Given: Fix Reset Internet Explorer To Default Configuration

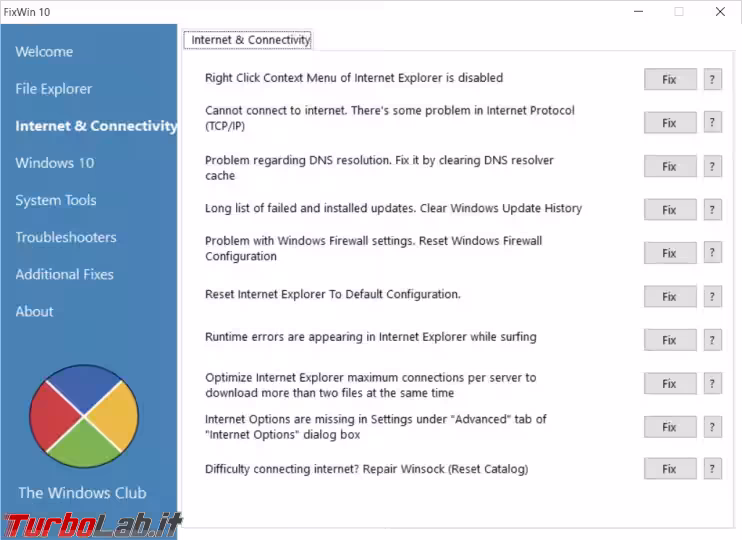Looking at the screenshot, I should (x=670, y=297).
